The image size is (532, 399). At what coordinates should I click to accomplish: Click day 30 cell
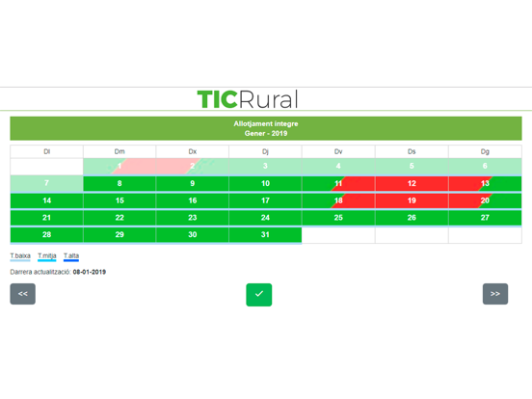[193, 235]
